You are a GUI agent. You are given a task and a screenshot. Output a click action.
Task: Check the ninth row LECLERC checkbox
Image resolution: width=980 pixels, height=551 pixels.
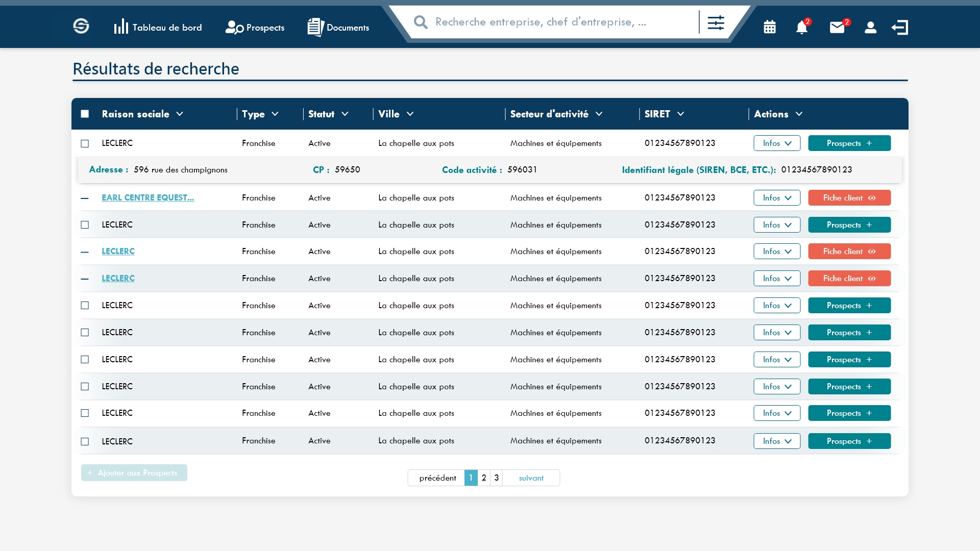pos(85,386)
